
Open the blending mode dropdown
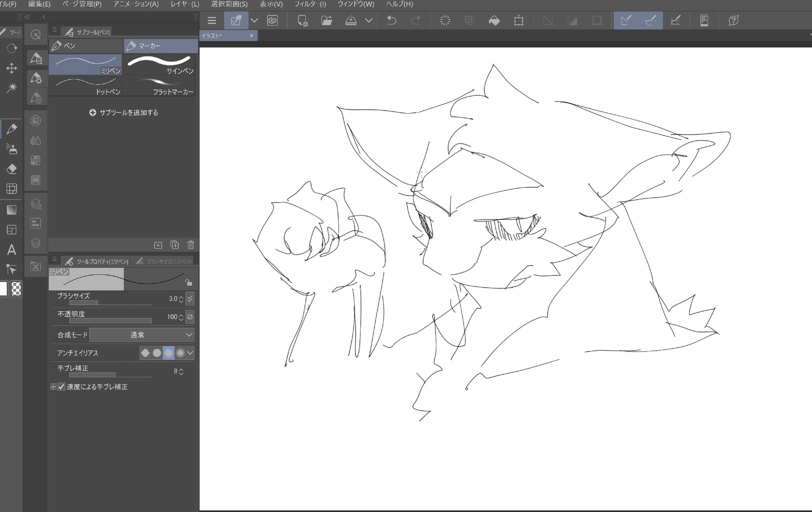141,335
